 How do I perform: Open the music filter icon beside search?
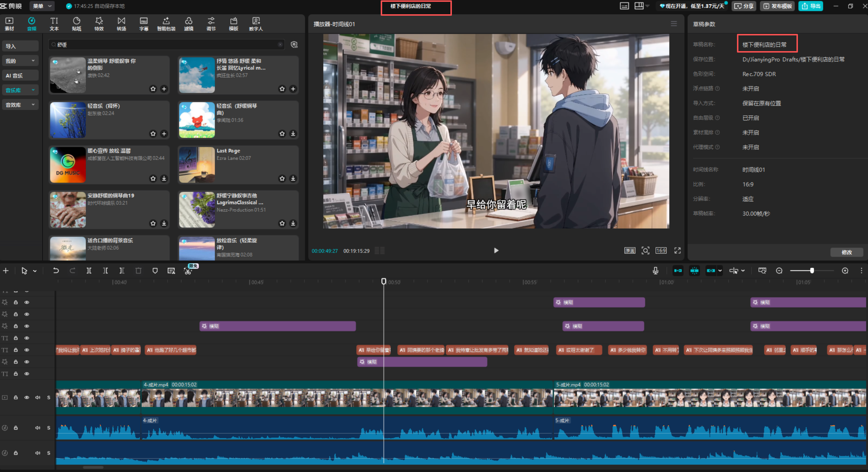[294, 45]
